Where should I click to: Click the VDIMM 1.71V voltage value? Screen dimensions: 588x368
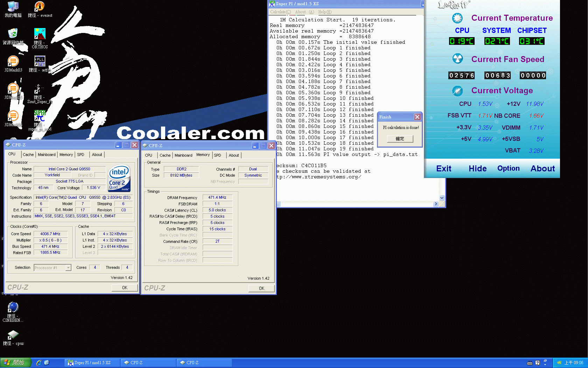(536, 128)
